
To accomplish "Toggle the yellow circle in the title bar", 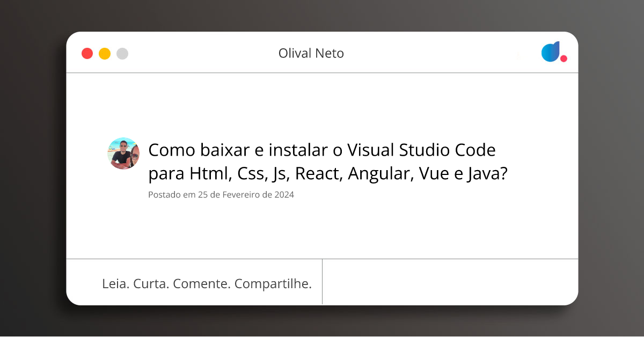I will point(105,53).
